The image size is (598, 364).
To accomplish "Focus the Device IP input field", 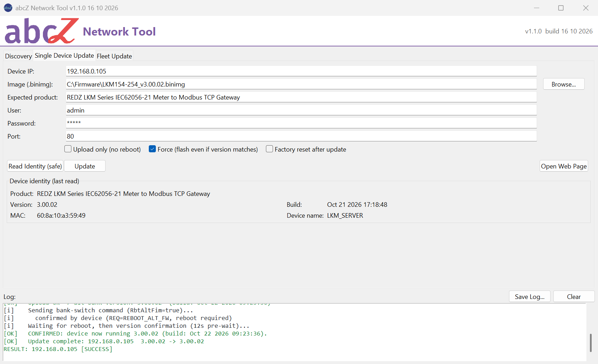I will (x=301, y=71).
